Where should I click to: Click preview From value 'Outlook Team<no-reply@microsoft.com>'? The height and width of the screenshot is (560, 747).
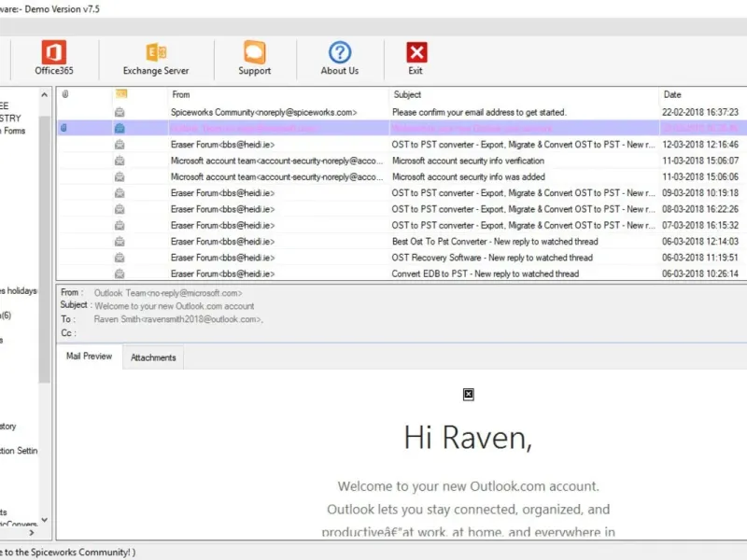[x=168, y=293]
